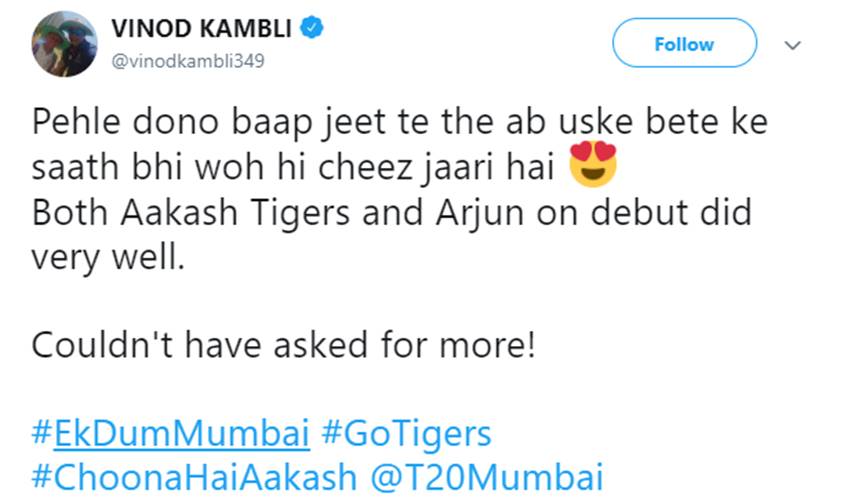This screenshot has width=850, height=504.
Task: Visit the @T20Mumbai mention
Action: (487, 477)
